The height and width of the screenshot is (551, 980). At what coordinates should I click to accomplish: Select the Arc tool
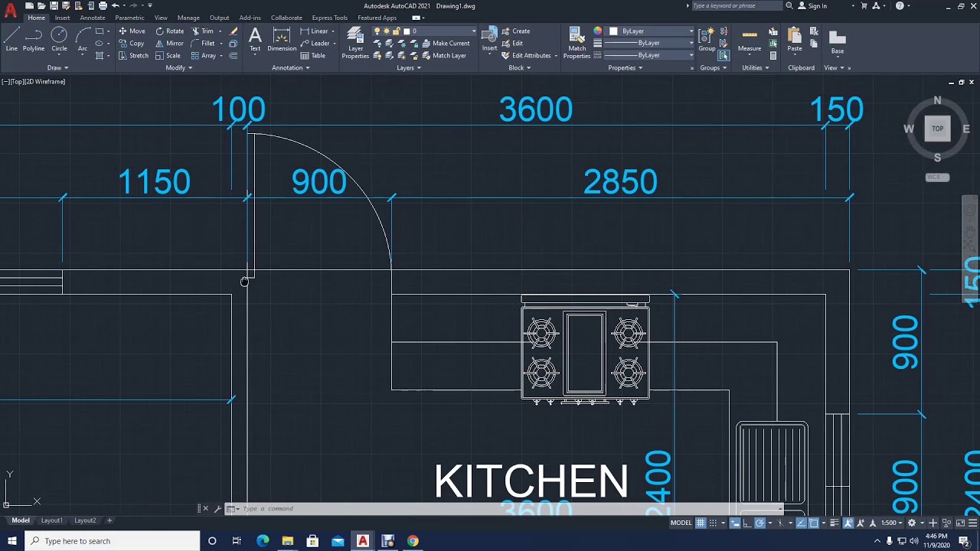pos(83,38)
